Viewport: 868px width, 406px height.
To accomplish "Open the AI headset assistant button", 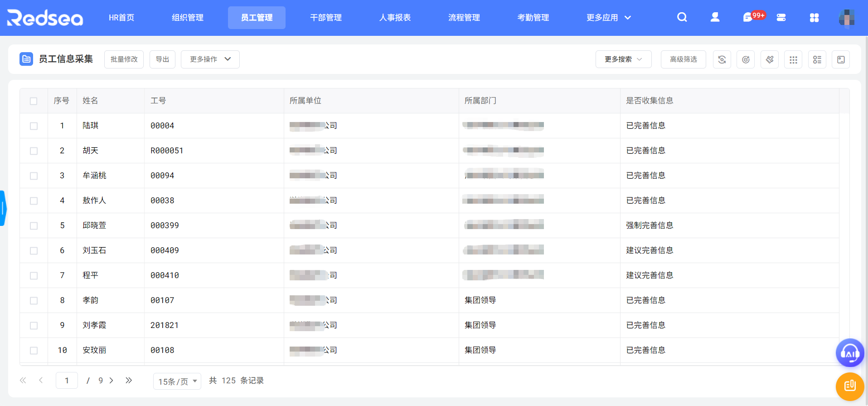I will click(849, 352).
